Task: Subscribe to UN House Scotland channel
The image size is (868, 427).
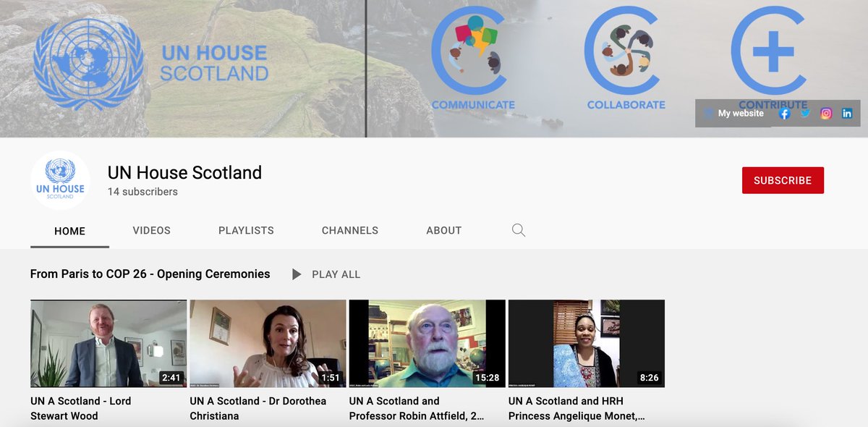Action: pyautogui.click(x=783, y=180)
